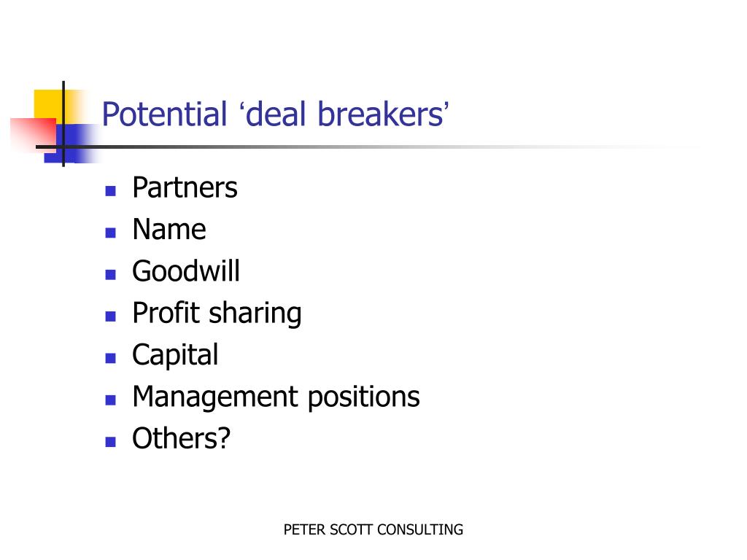
Task: Click the red square in the logo graphic
Action: (34, 135)
